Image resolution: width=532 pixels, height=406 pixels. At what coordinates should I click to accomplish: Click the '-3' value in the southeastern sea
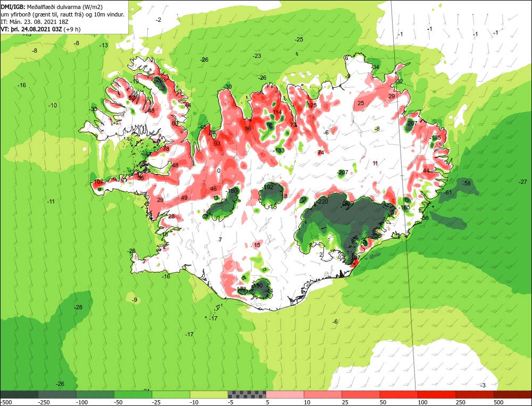click(x=483, y=385)
